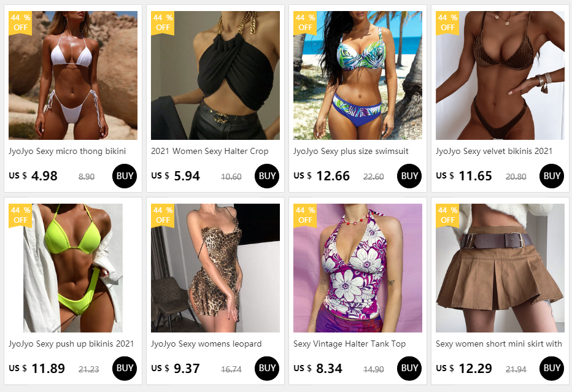Open the leopard print dress photo
Viewport: 572px width, 392px height.
click(x=215, y=268)
